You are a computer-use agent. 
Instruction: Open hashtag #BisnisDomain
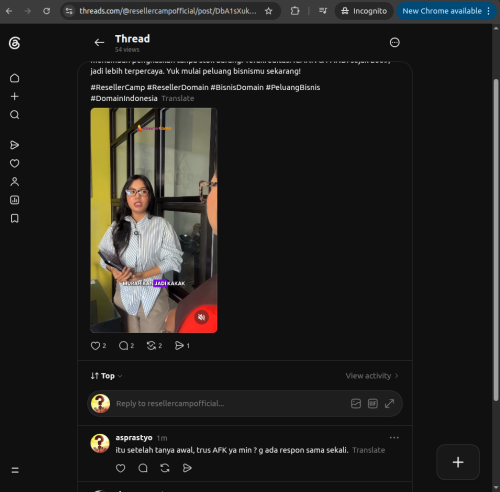237,87
